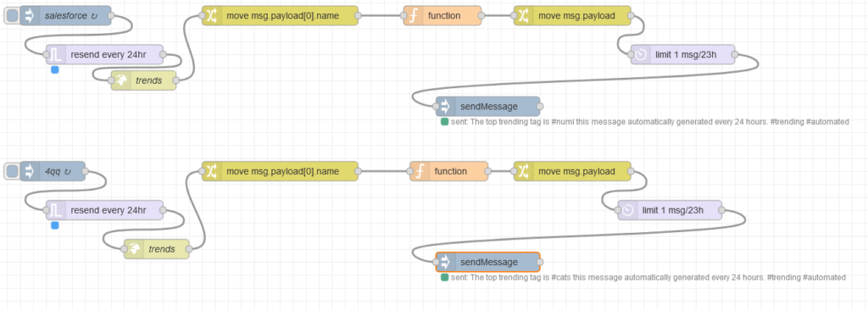
Task: Click input port of top trends node
Action: click(111, 80)
